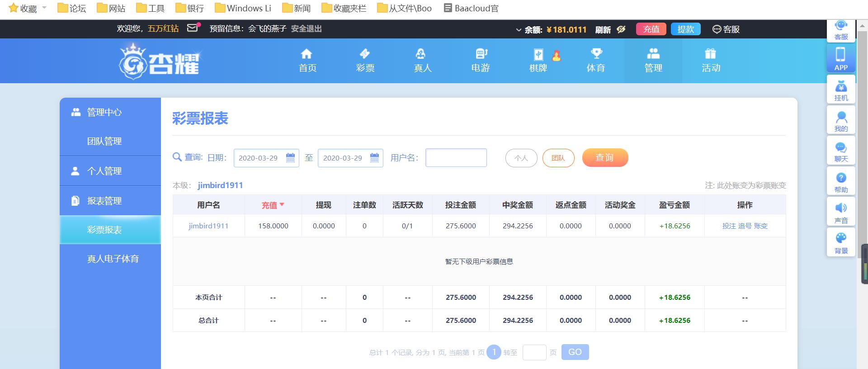Open the start date calendar picker
The height and width of the screenshot is (369, 868).
pyautogui.click(x=290, y=158)
